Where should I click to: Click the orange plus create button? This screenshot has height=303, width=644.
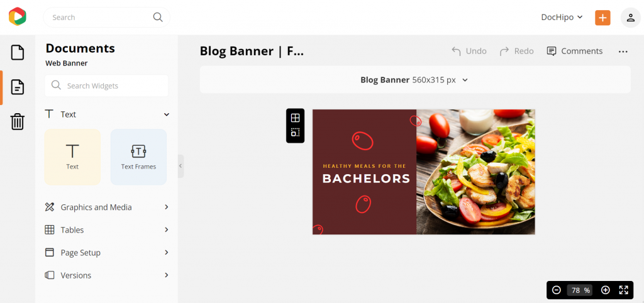pos(602,18)
